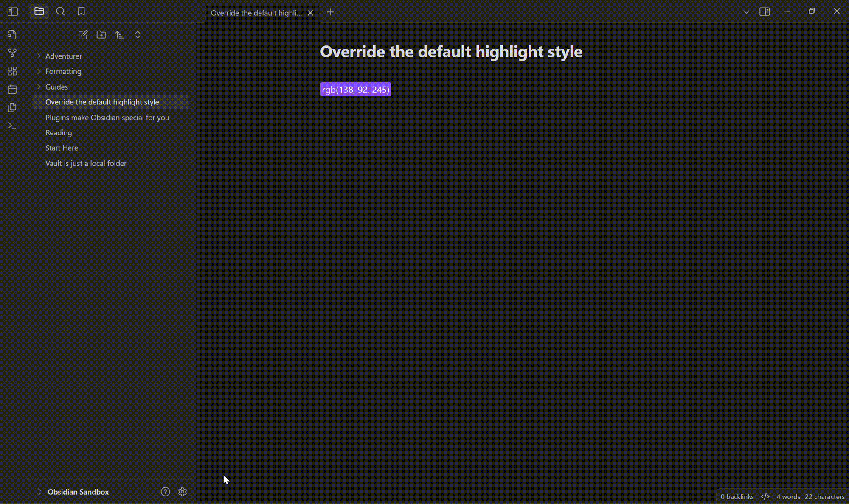Open graph view from left ribbon
Image resolution: width=849 pixels, height=504 pixels.
point(12,53)
